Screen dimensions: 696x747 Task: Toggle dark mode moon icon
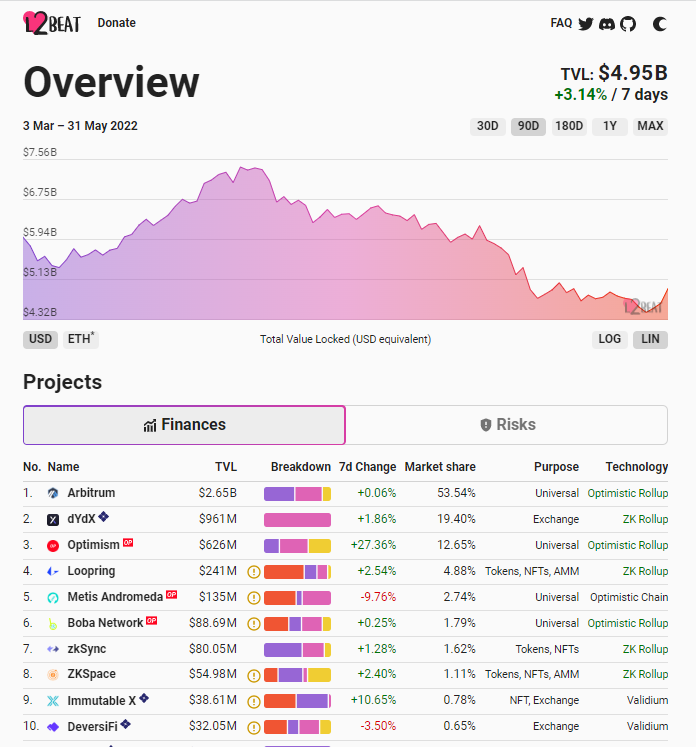pos(659,24)
